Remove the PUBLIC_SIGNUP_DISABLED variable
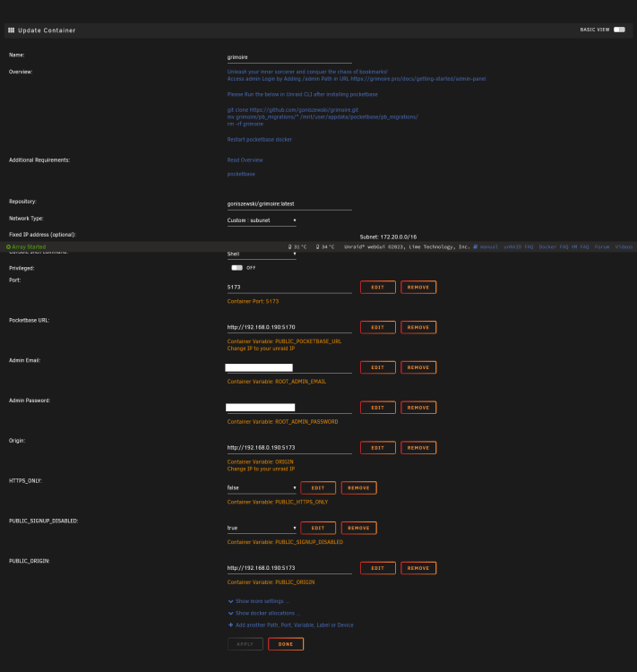The height and width of the screenshot is (672, 637). click(x=358, y=528)
